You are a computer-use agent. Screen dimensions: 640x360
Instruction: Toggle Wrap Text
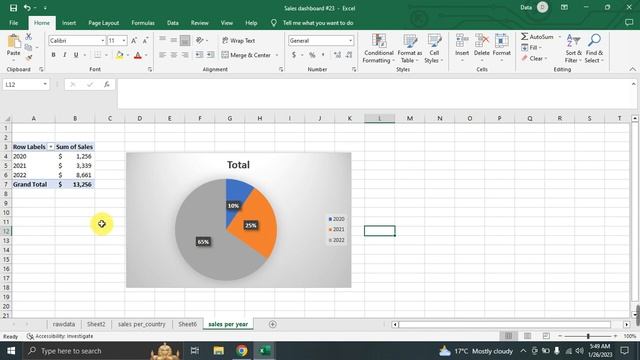click(x=239, y=40)
